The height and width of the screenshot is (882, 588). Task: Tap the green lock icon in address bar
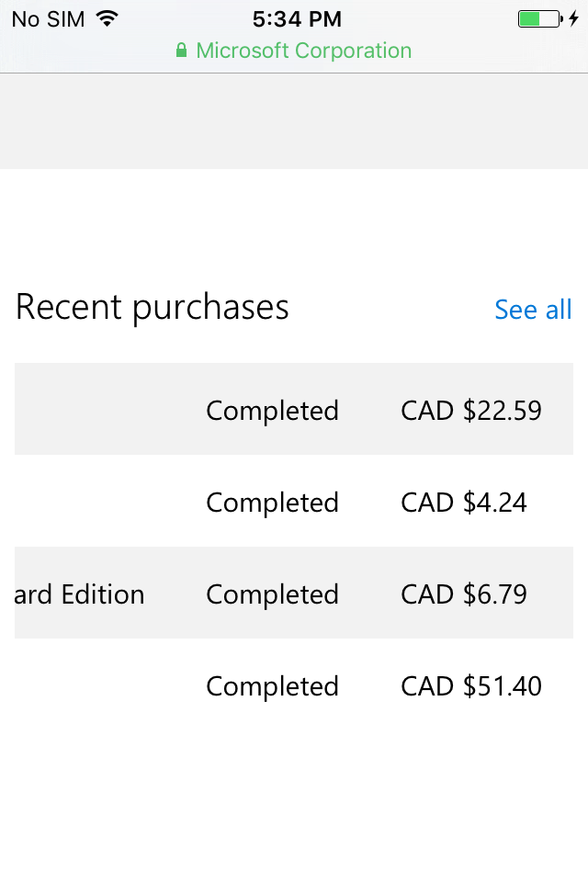(x=182, y=51)
